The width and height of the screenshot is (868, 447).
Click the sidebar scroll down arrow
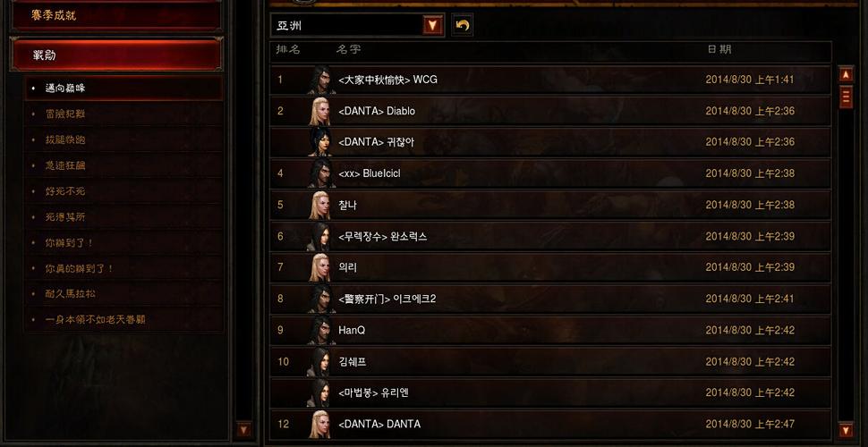(x=243, y=429)
